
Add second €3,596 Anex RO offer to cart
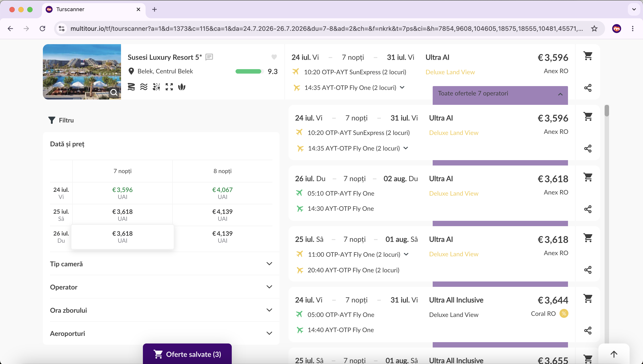[x=588, y=116]
